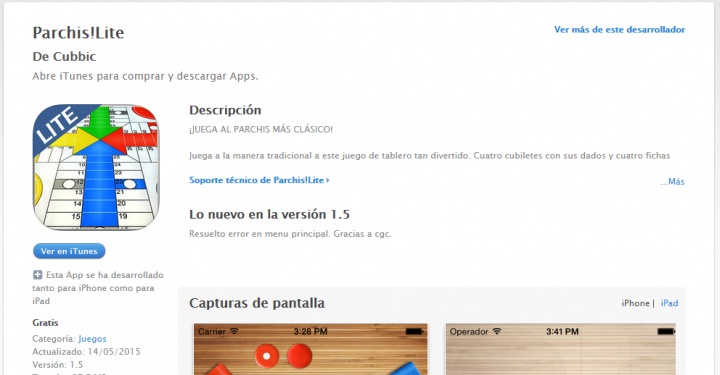Open the Parchis!Lite app icon
Screen dimensions: 720x375
(96, 168)
